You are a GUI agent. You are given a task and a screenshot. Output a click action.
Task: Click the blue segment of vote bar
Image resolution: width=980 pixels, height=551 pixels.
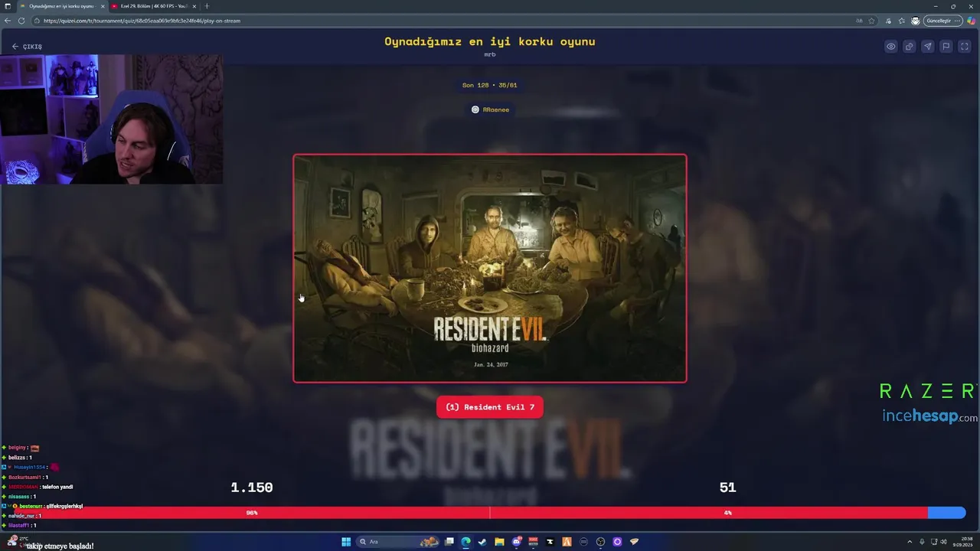[x=946, y=513]
